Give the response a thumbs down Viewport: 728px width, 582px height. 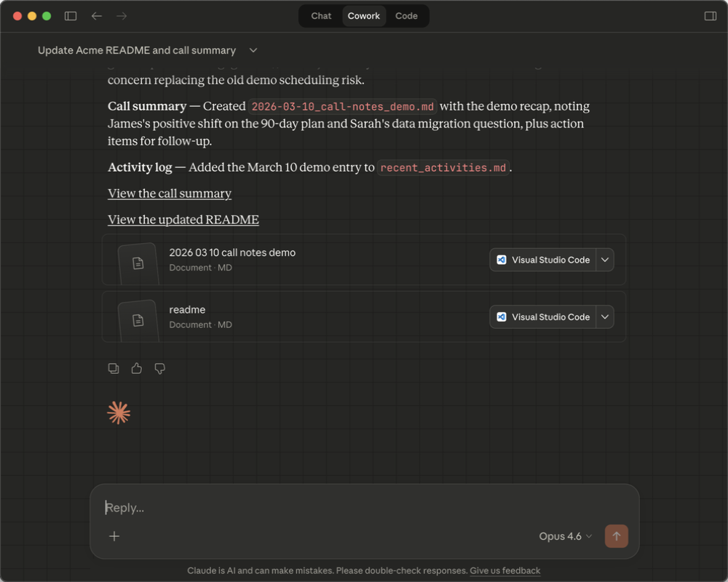tap(160, 369)
